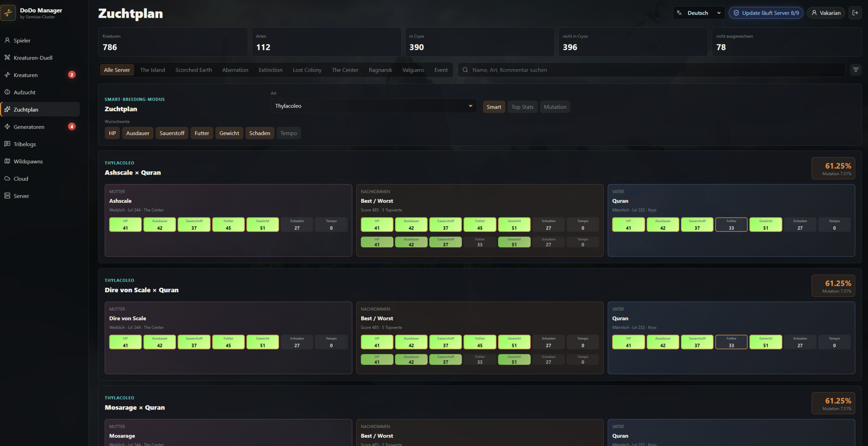Click the magnifier icon in search field
This screenshot has width=868, height=446.
tap(465, 70)
